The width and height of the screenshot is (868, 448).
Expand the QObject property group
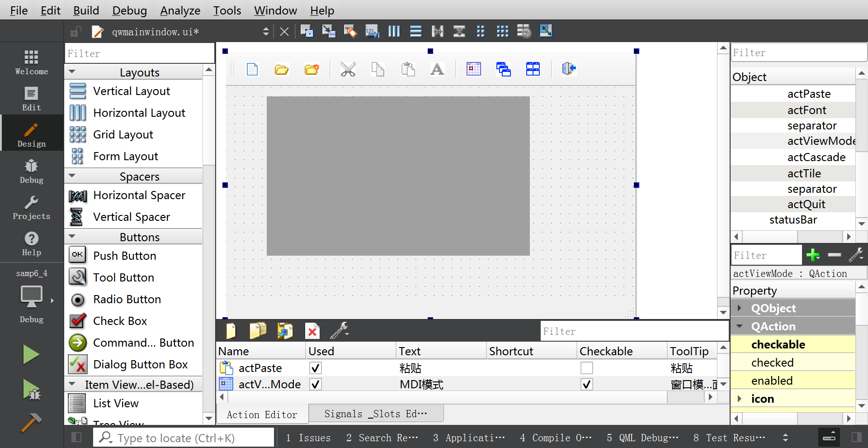740,308
